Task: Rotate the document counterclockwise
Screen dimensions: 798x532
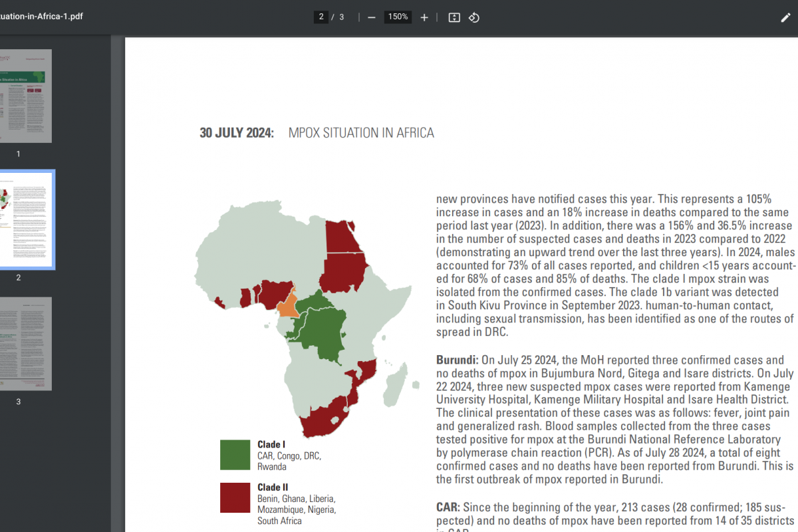Action: pyautogui.click(x=474, y=17)
